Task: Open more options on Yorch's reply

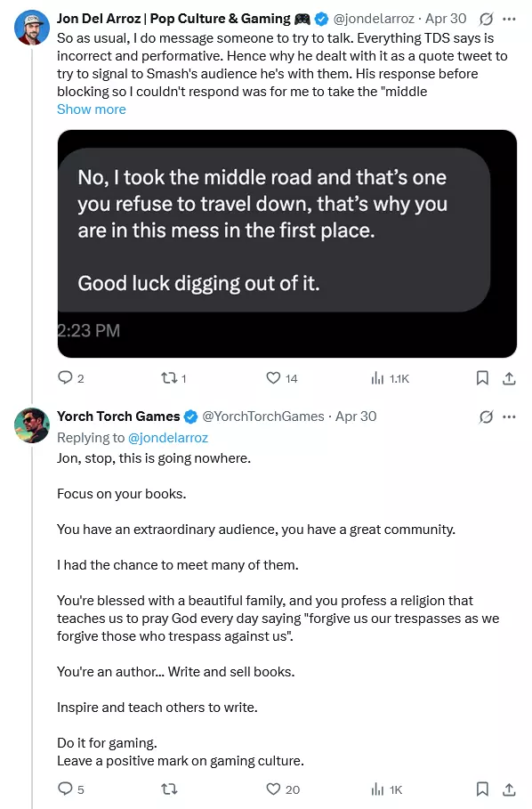Action: click(509, 417)
